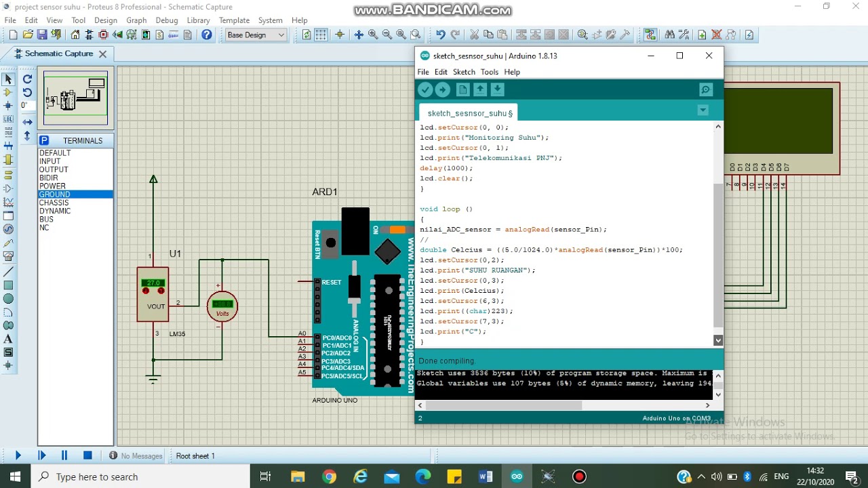
Task: Select the Junction Dot Mode tool
Action: (x=8, y=106)
